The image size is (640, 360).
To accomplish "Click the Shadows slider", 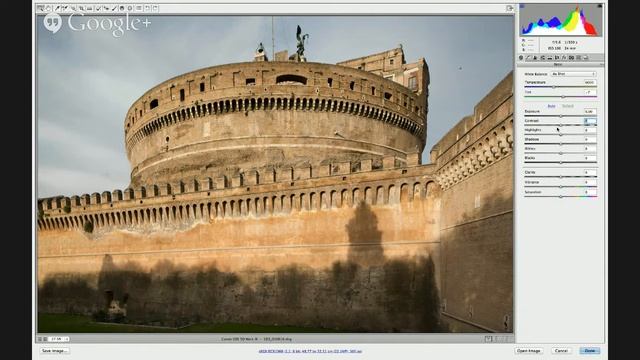I will pos(560,144).
